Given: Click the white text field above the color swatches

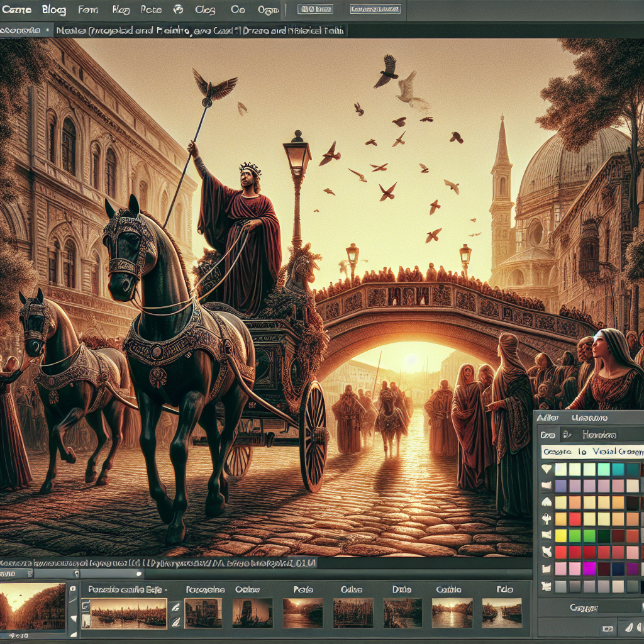Looking at the screenshot, I should [x=591, y=452].
